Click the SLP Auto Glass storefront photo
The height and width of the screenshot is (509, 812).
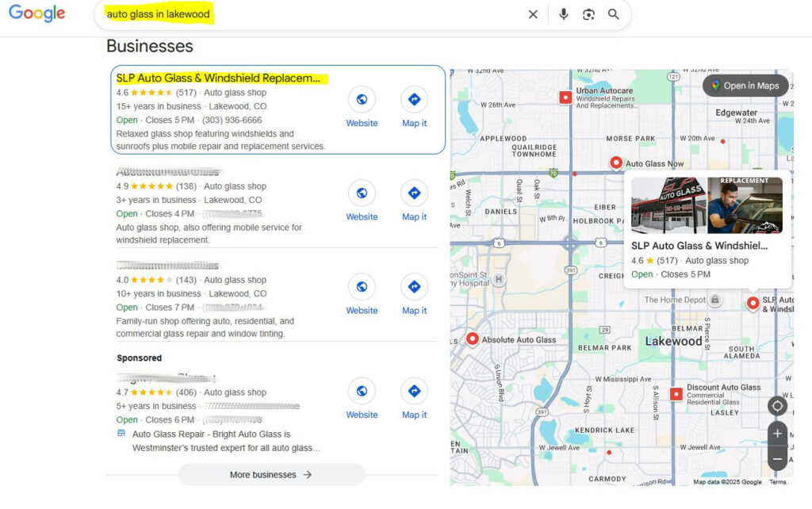[668, 205]
